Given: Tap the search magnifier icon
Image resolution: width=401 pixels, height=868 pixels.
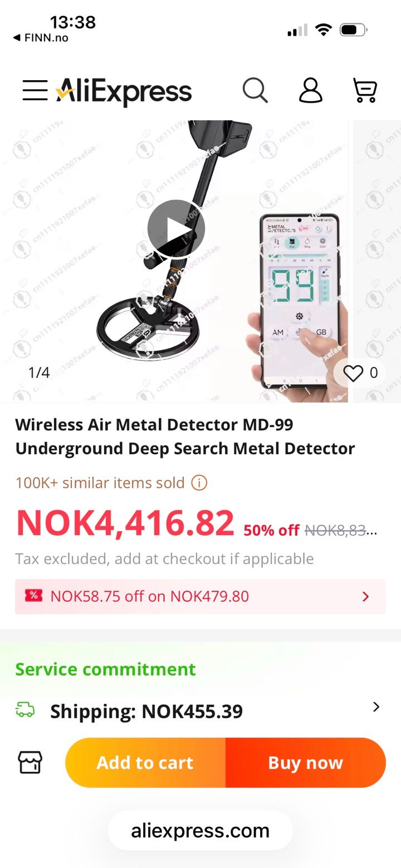Looking at the screenshot, I should click(x=255, y=90).
